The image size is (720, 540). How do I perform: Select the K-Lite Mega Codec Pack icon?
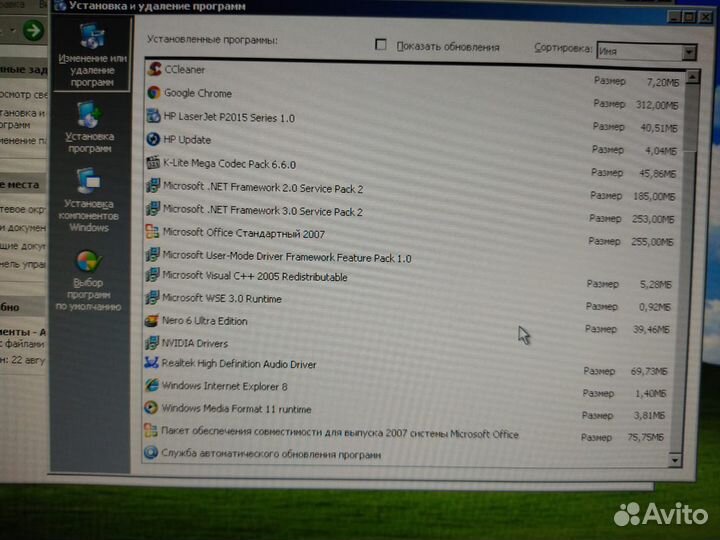[x=153, y=163]
